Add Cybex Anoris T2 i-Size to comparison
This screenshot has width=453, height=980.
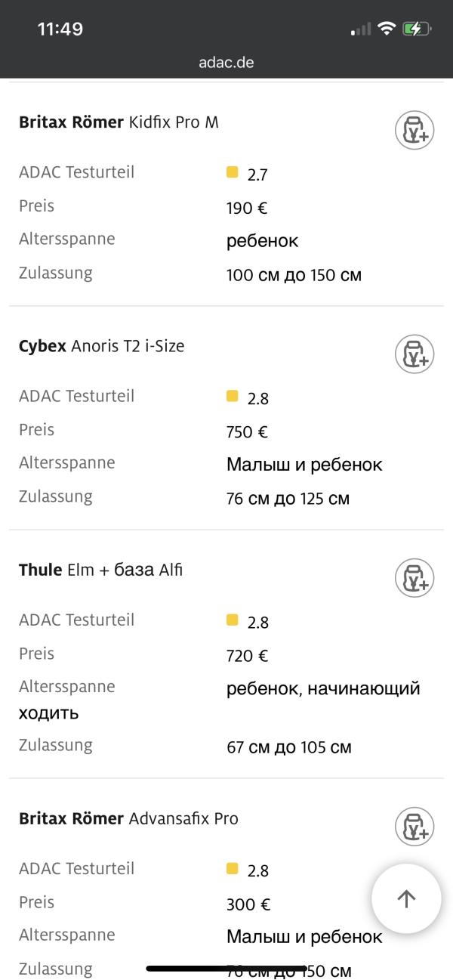(414, 354)
